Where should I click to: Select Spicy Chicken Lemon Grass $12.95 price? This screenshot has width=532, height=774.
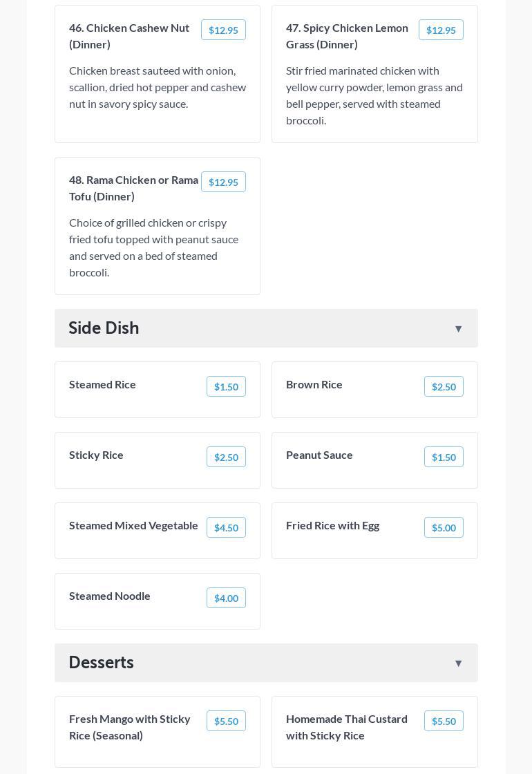pyautogui.click(x=441, y=30)
